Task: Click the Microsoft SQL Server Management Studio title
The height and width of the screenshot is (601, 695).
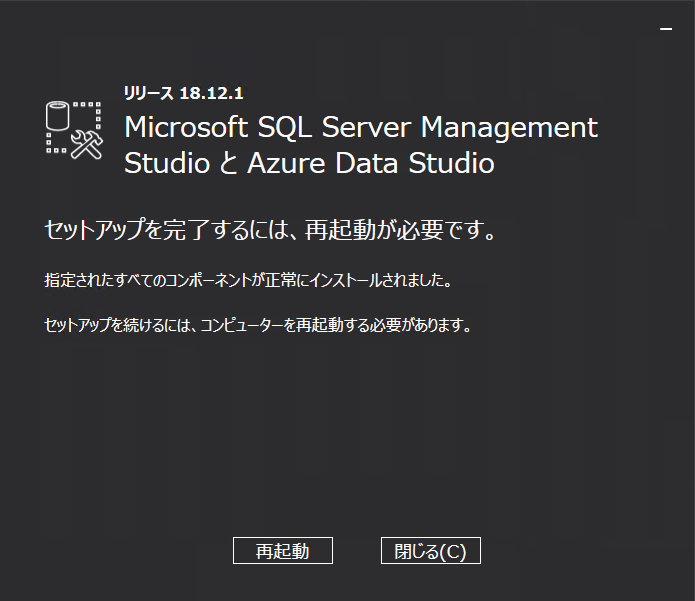Action: pyautogui.click(x=361, y=145)
